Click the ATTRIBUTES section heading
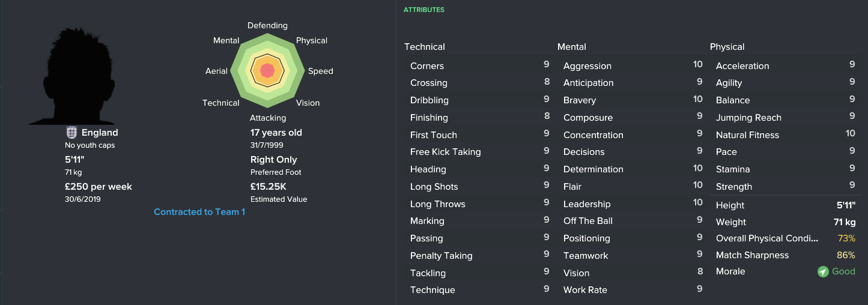Image resolution: width=868 pixels, height=305 pixels. point(424,10)
